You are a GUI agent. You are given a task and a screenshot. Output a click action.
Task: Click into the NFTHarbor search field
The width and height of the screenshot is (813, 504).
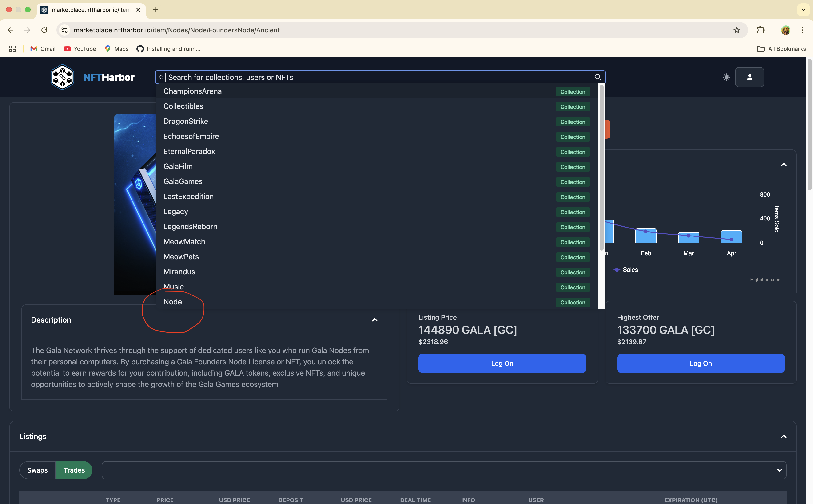click(x=380, y=77)
